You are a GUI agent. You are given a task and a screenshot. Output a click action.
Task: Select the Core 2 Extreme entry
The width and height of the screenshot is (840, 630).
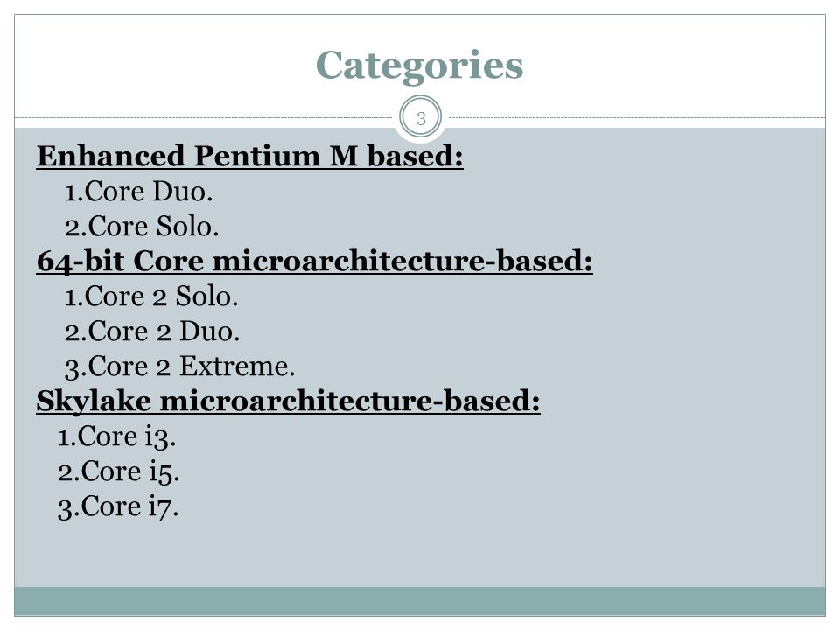pyautogui.click(x=180, y=367)
